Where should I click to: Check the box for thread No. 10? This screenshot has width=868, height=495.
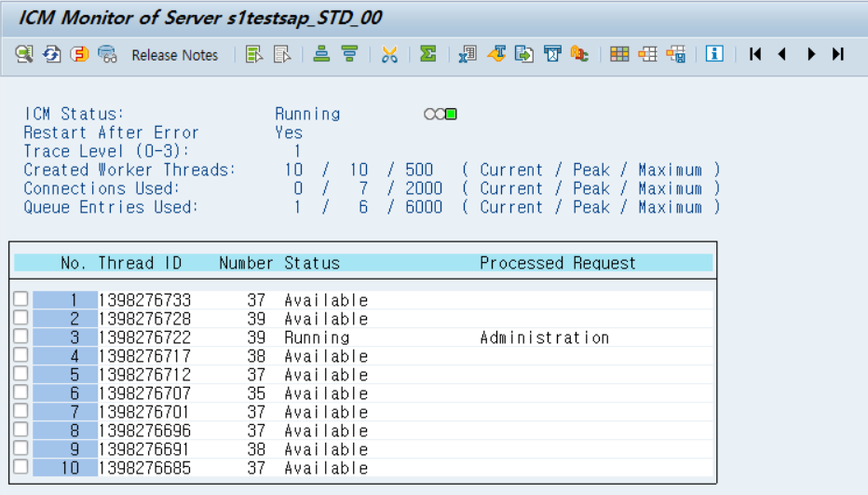[20, 467]
